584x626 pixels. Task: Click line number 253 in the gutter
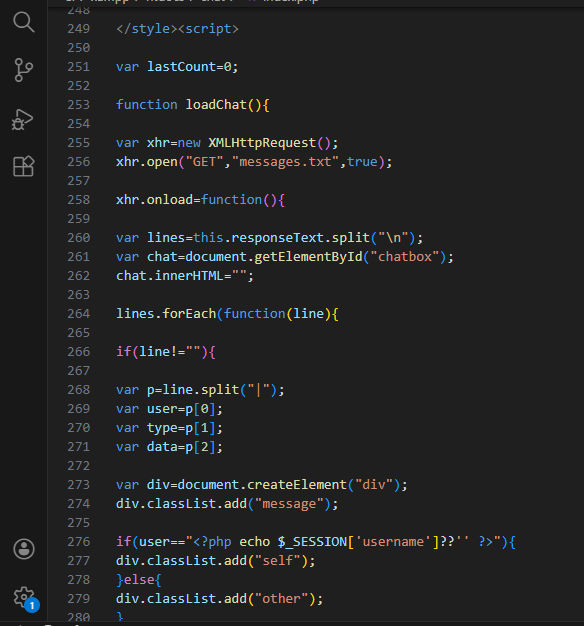(79, 105)
